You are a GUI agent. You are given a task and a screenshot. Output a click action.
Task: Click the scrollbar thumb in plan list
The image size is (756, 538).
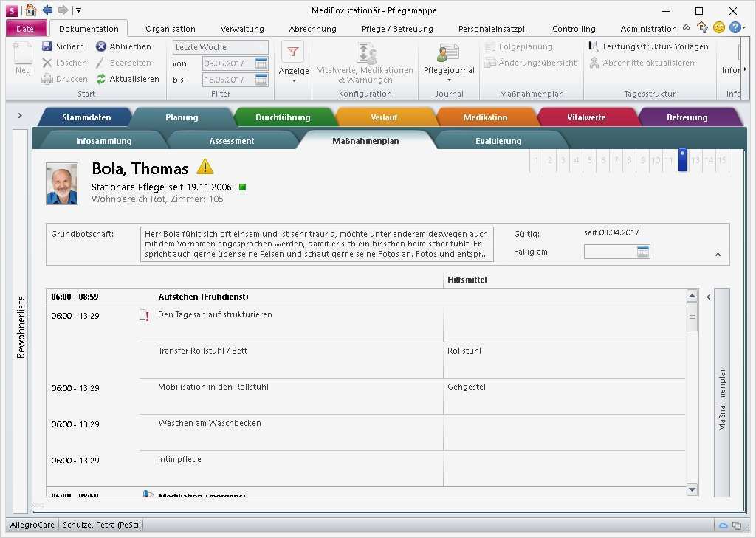click(x=692, y=317)
